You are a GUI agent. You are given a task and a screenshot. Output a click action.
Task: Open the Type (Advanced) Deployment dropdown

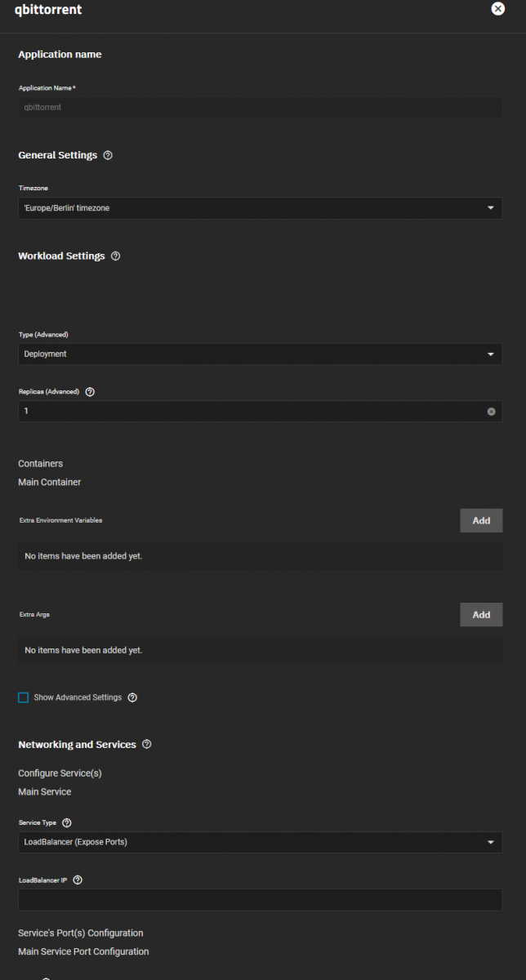pos(260,354)
